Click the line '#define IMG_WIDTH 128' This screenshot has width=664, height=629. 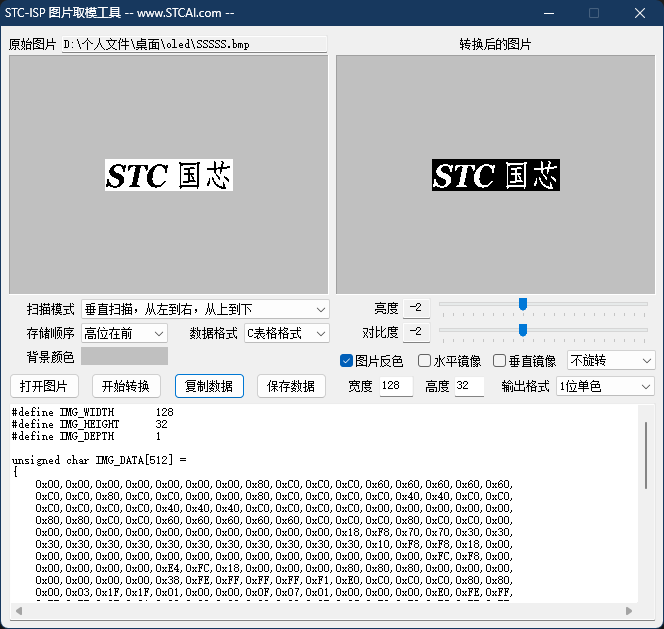92,412
